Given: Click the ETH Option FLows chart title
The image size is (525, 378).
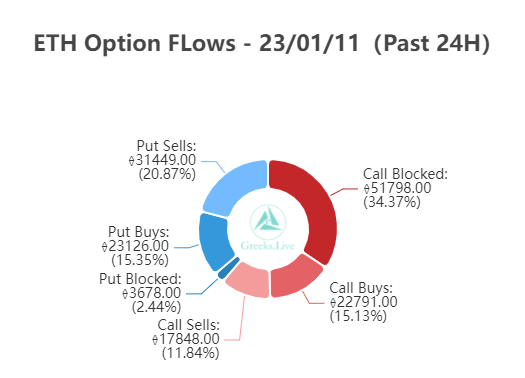Looking at the screenshot, I should (x=262, y=44).
